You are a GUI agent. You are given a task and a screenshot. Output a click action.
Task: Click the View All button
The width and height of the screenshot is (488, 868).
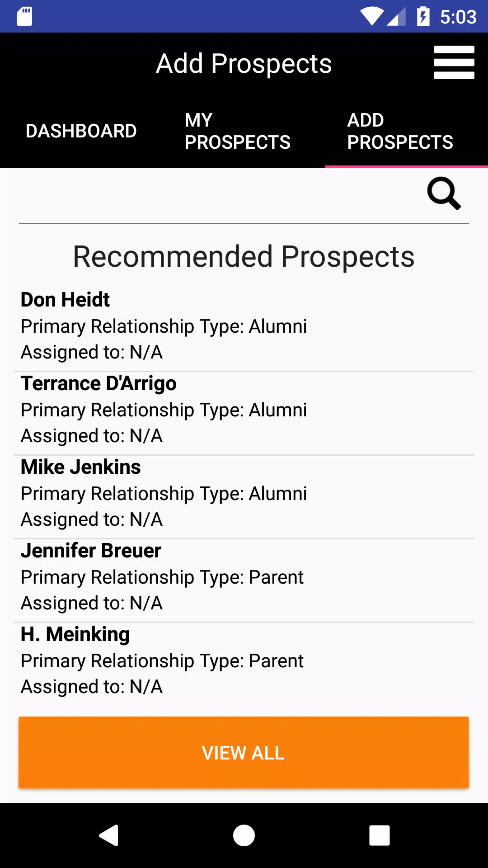244,753
